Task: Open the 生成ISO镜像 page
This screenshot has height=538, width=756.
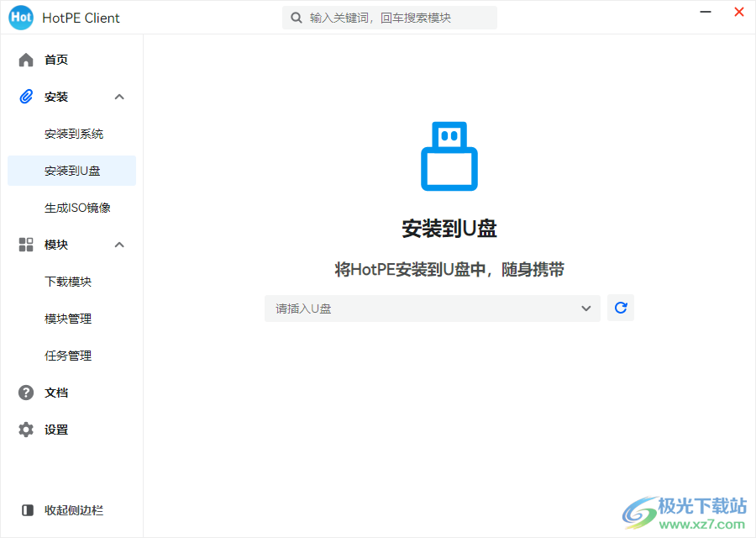Action: (x=70, y=208)
